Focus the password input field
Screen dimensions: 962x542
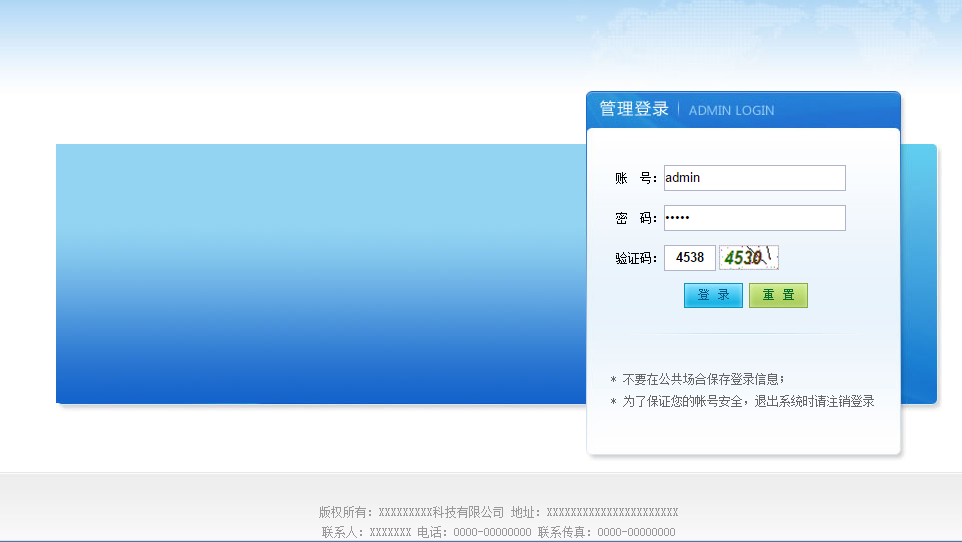click(755, 218)
